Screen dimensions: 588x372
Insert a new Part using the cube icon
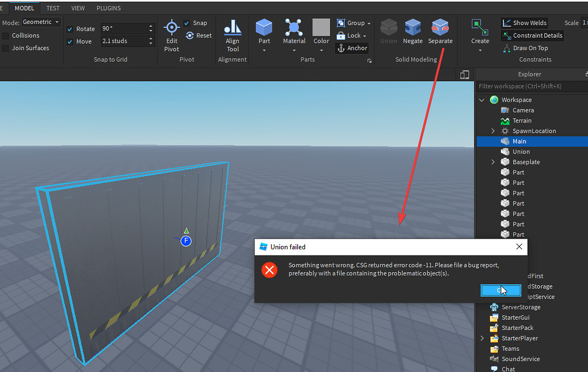pos(264,27)
